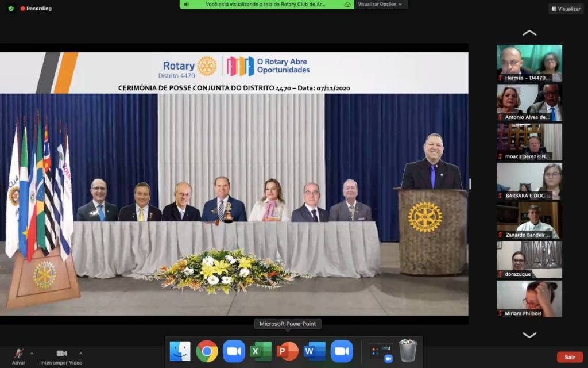Switch to Microsoft PowerPoint in the dock

coord(288,351)
